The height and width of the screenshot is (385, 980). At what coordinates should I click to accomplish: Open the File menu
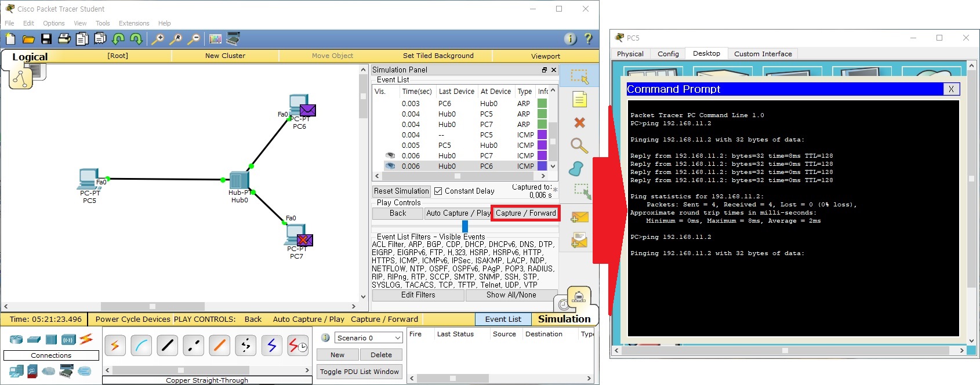[9, 23]
